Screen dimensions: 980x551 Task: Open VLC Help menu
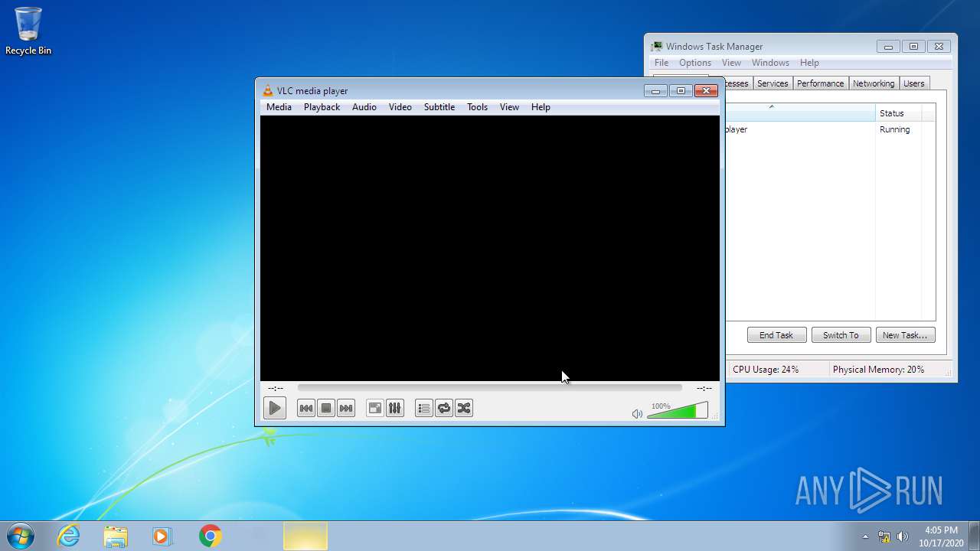pyautogui.click(x=541, y=107)
